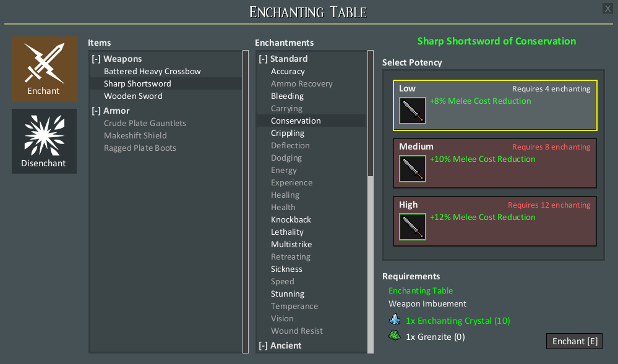Choose the Medium potency option

pyautogui.click(x=495, y=163)
